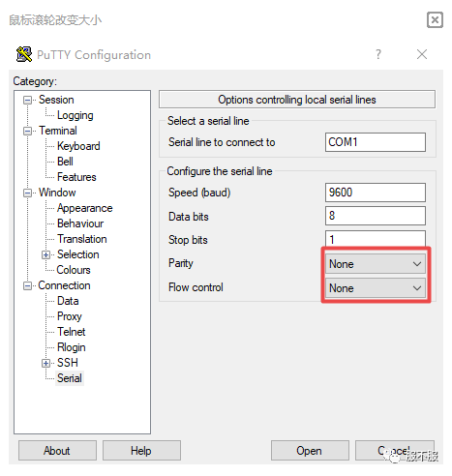The height and width of the screenshot is (476, 452).
Task: Collapse the Session tree node
Action: tap(27, 100)
